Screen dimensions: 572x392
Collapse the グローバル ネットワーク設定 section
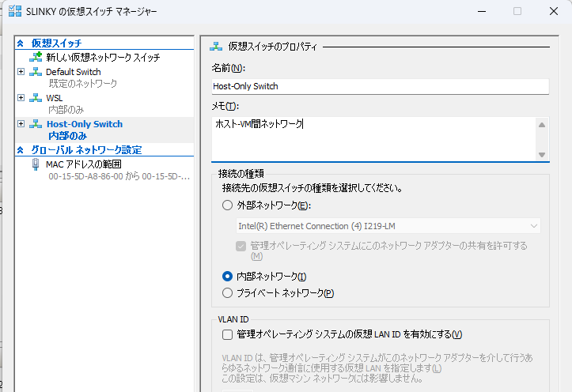coord(21,149)
